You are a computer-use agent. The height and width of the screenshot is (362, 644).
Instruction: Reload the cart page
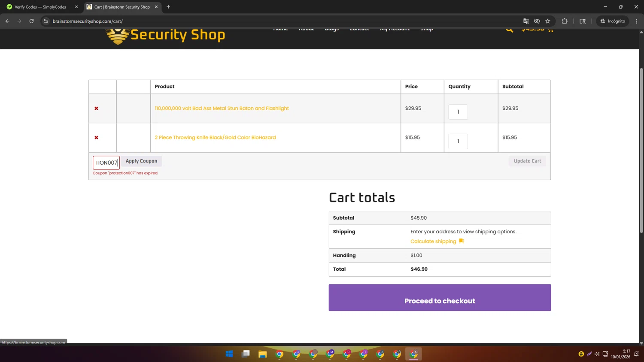(x=31, y=21)
